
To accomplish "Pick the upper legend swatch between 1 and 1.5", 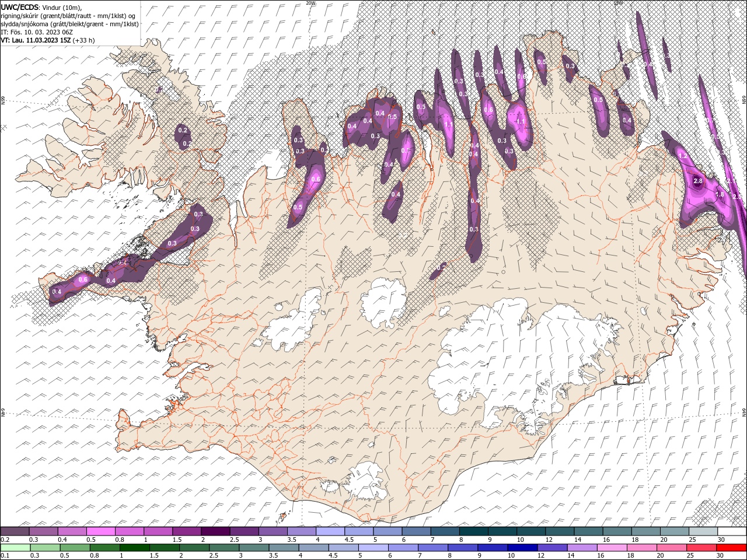I will 158,531.
